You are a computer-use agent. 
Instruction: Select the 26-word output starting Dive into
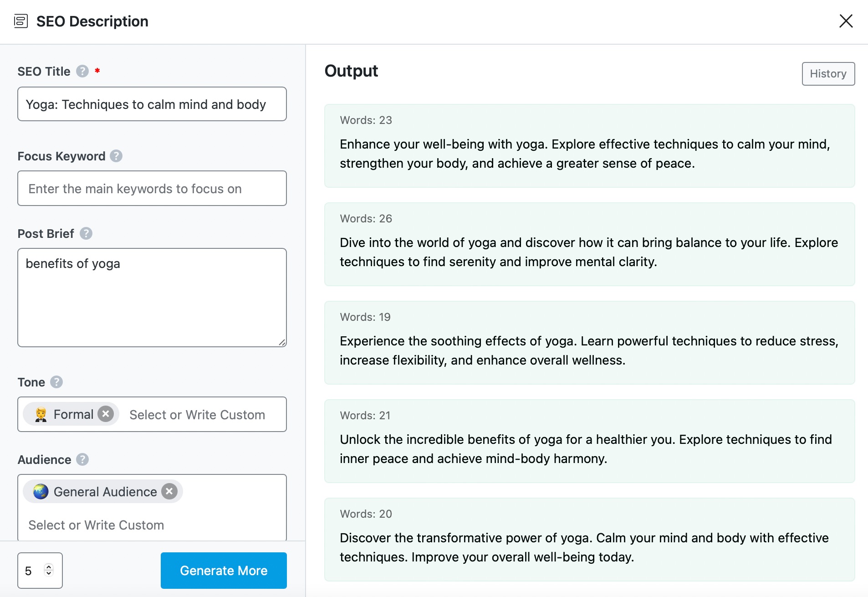[x=589, y=244]
